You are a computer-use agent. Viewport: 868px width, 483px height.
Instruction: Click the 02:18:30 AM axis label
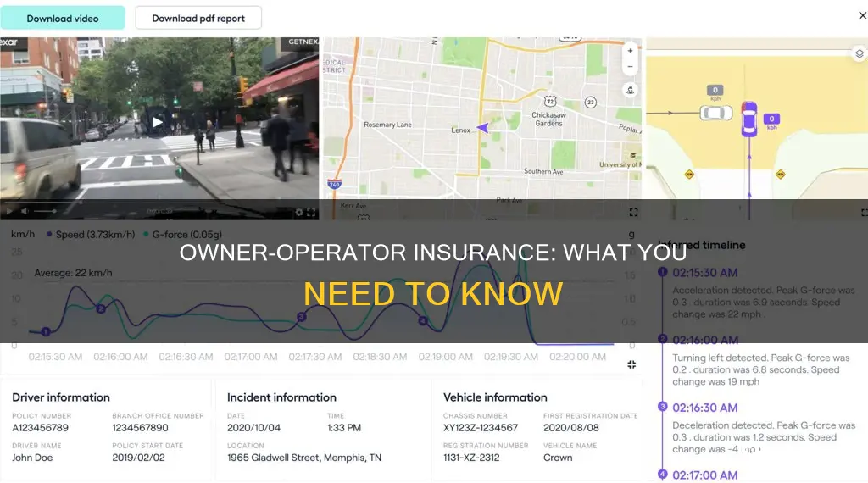pyautogui.click(x=380, y=357)
